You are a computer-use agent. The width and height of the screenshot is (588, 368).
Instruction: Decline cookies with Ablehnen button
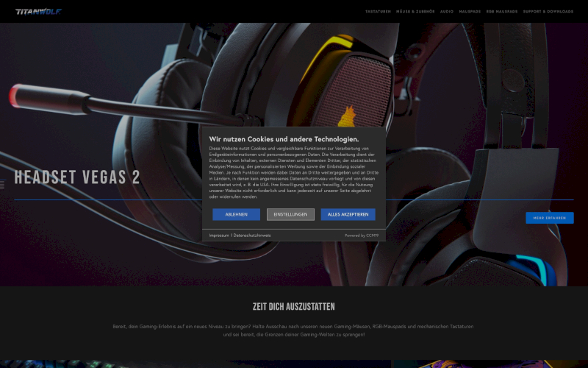[236, 214]
